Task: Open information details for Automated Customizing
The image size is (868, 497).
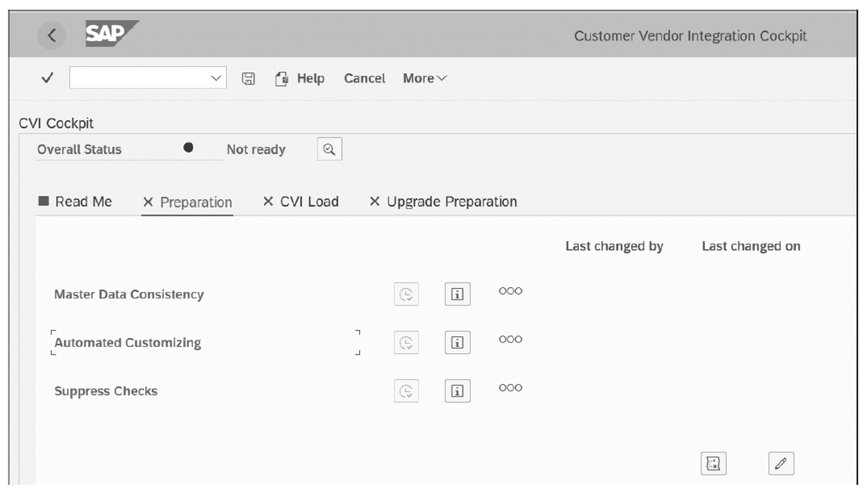Action: (x=458, y=343)
